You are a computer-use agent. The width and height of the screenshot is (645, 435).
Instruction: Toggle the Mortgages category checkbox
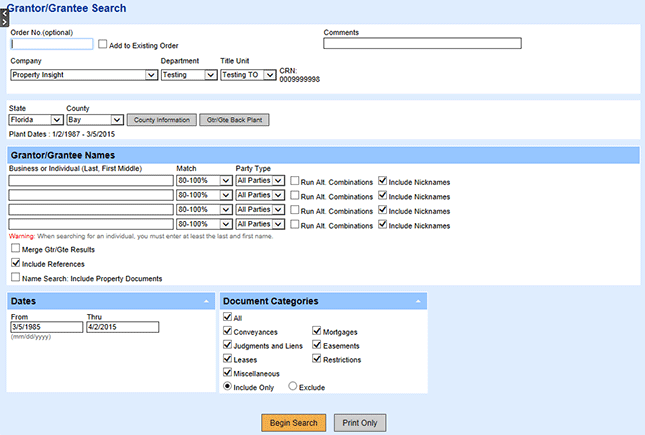317,331
